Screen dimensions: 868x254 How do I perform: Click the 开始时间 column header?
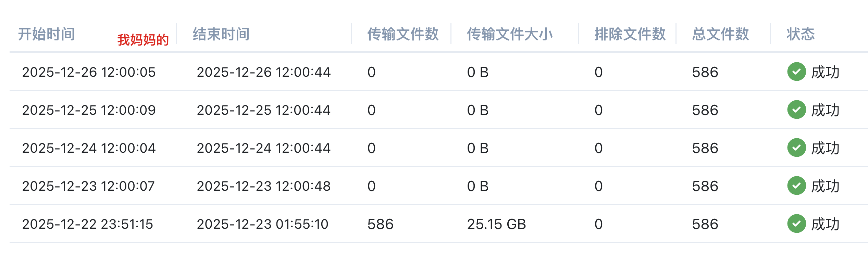(x=47, y=34)
